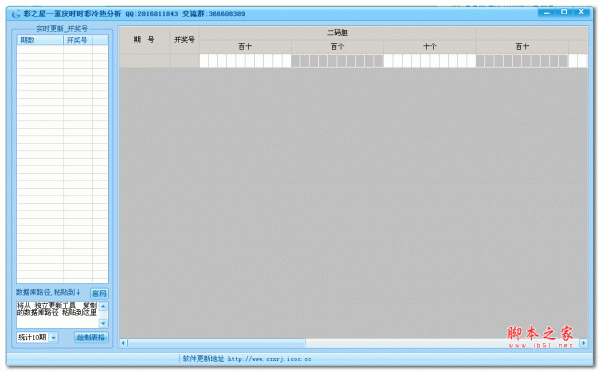
Task: Click into the database path text box
Action: [x=57, y=315]
